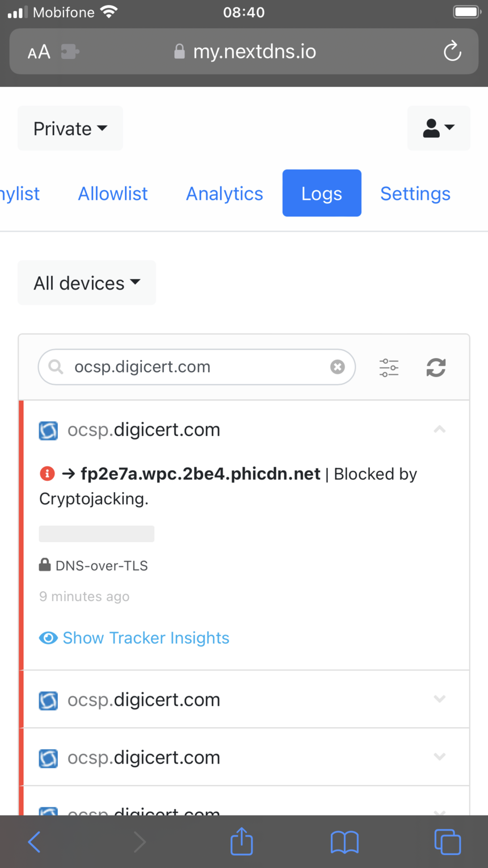Viewport: 488px width, 868px height.
Task: Open the account profile icon
Action: [439, 128]
